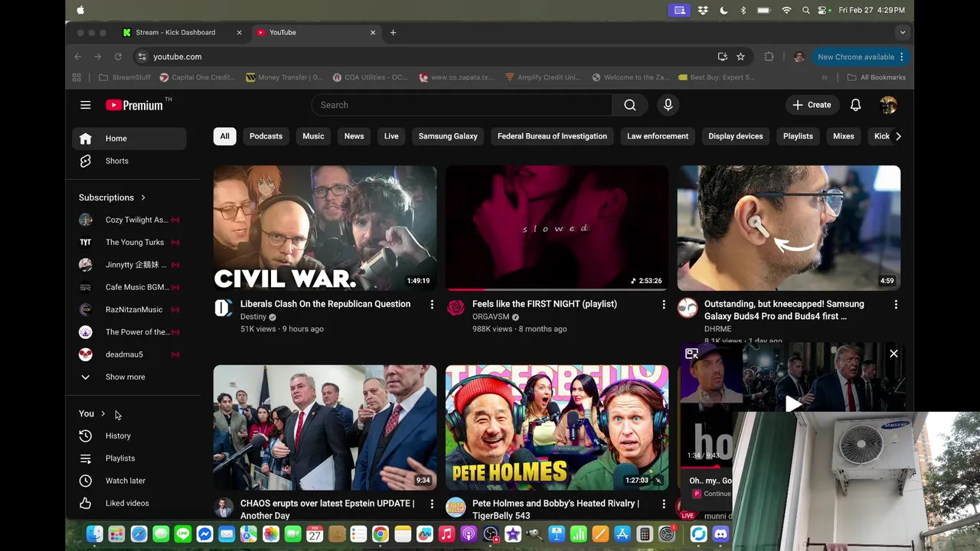The height and width of the screenshot is (551, 980).
Task: Expand the miniplayer to the watch page
Action: 691,354
